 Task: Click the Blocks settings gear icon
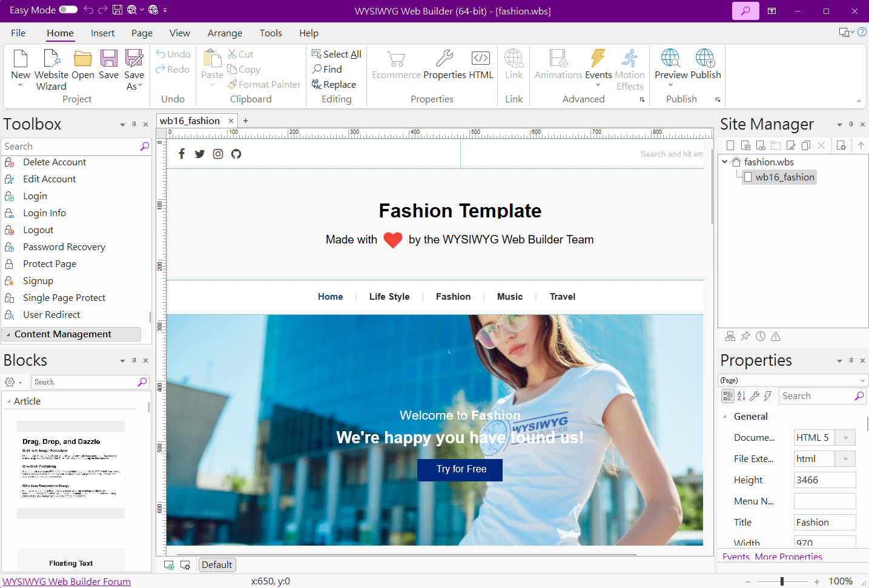10,382
